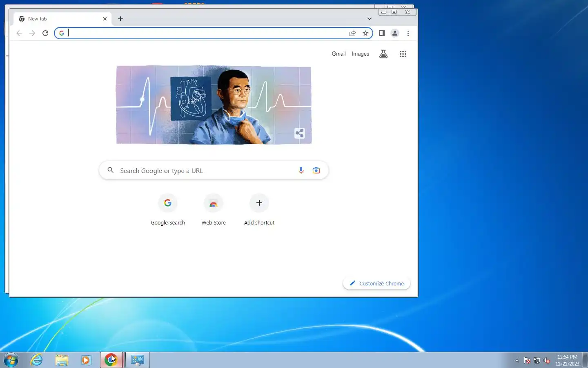588x368 pixels.
Task: Share the Google Doodle
Action: pos(300,133)
